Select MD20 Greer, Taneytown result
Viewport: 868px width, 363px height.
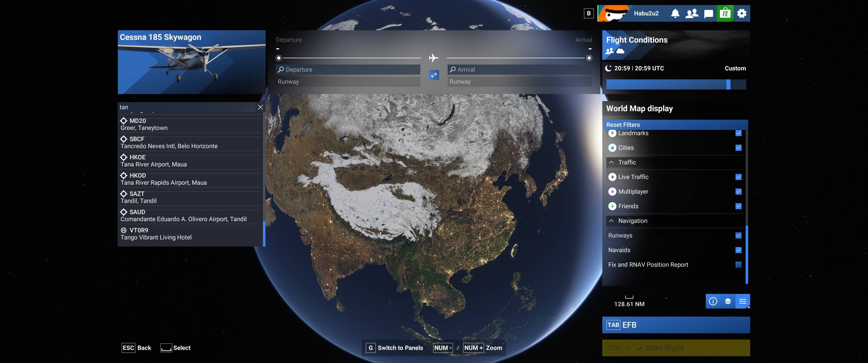(x=191, y=124)
